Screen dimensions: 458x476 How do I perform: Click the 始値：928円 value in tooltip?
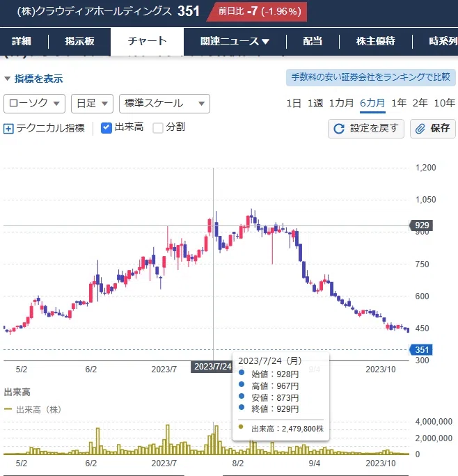[275, 374]
